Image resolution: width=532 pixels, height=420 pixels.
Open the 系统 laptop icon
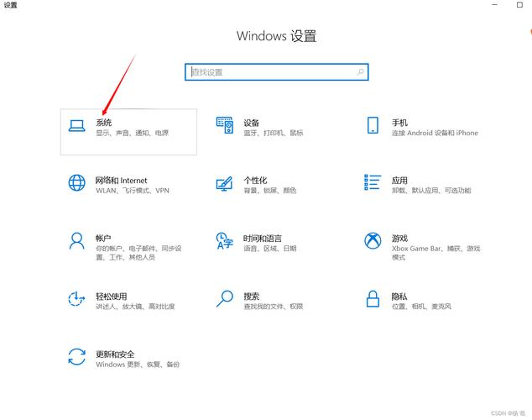(x=76, y=126)
